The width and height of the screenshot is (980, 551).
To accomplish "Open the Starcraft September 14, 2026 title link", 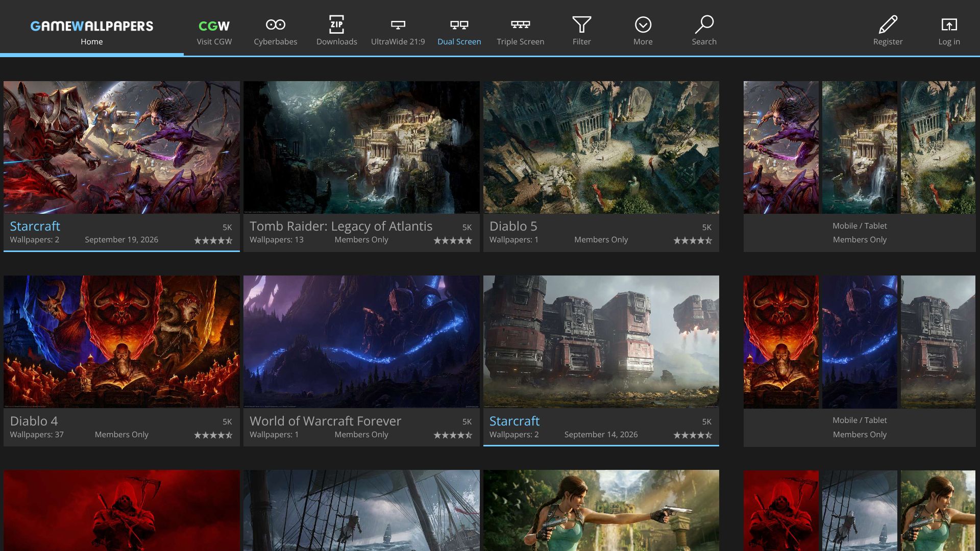I will 514,421.
